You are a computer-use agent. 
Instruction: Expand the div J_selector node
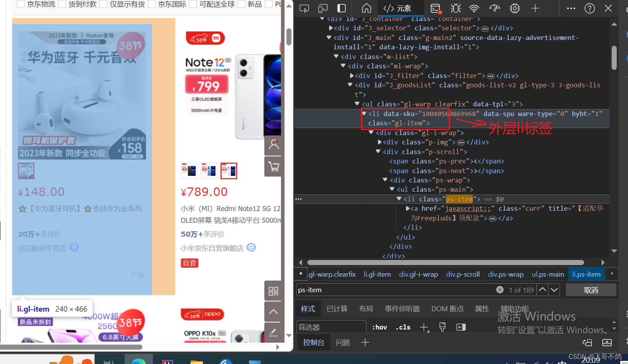331,28
